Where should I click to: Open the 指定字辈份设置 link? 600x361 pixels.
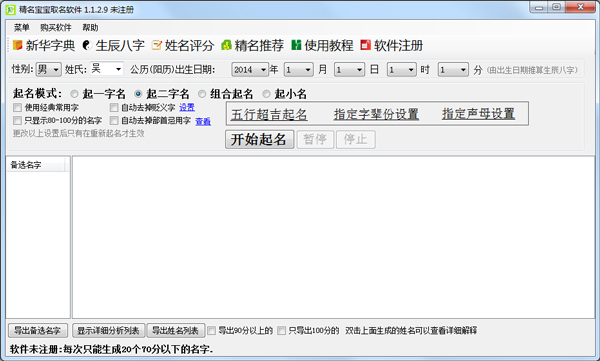click(376, 114)
